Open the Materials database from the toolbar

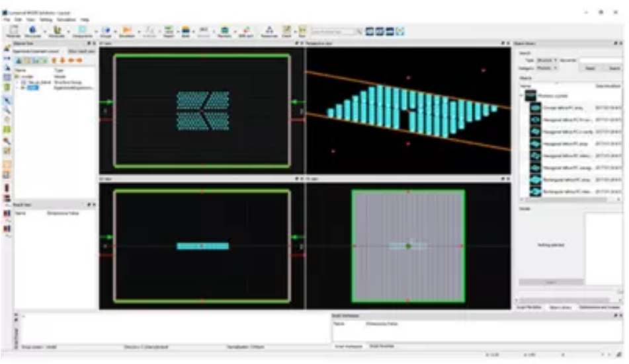13,31
